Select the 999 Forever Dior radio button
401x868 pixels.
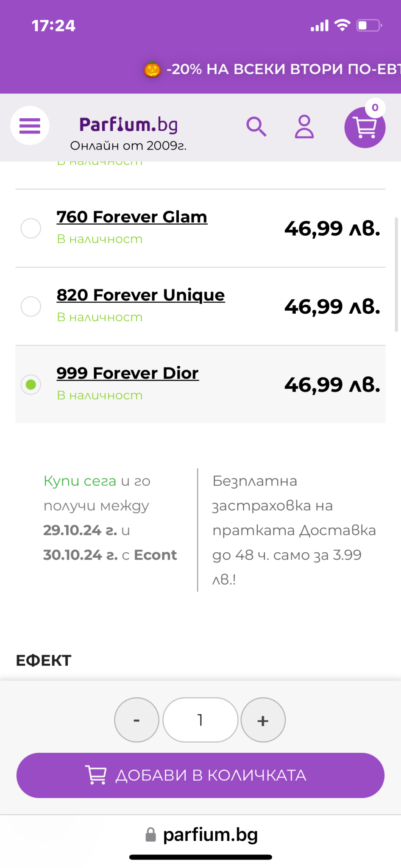coord(31,384)
